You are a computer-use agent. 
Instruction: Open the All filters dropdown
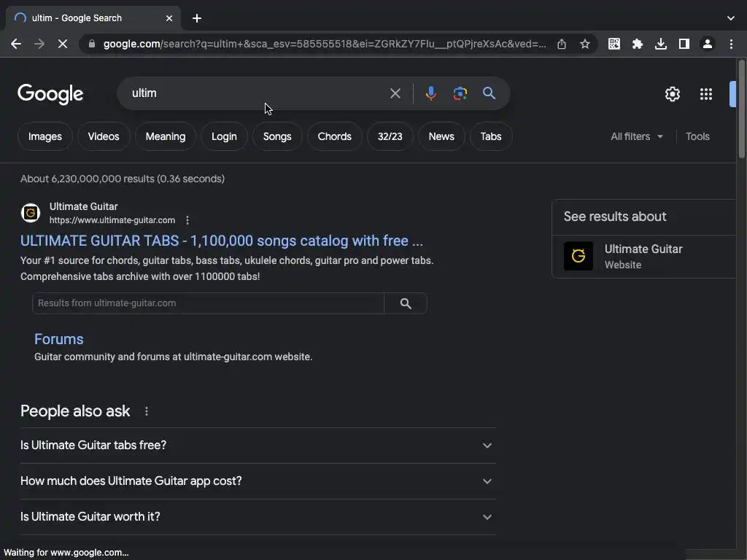637,136
